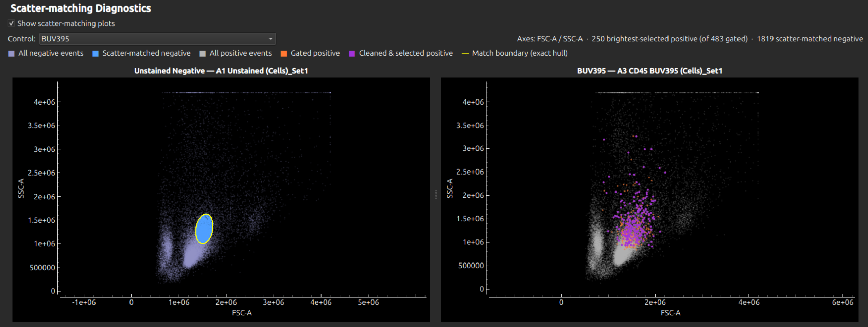
Task: Click the BUV395 A3 CD45 plot title
Action: click(649, 71)
